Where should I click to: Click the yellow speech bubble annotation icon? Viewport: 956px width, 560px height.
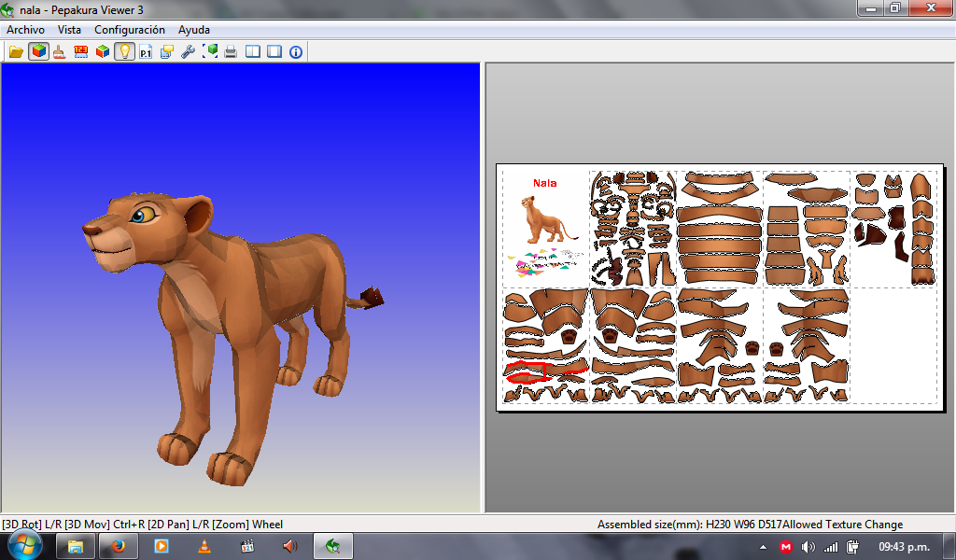click(167, 51)
